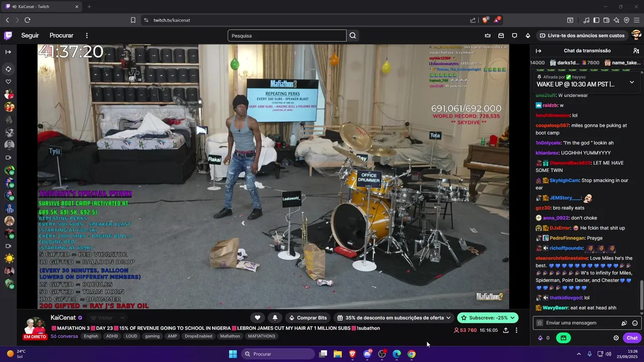Expand the left sidebar with arrow icon
This screenshot has height=362, width=644.
point(8,52)
